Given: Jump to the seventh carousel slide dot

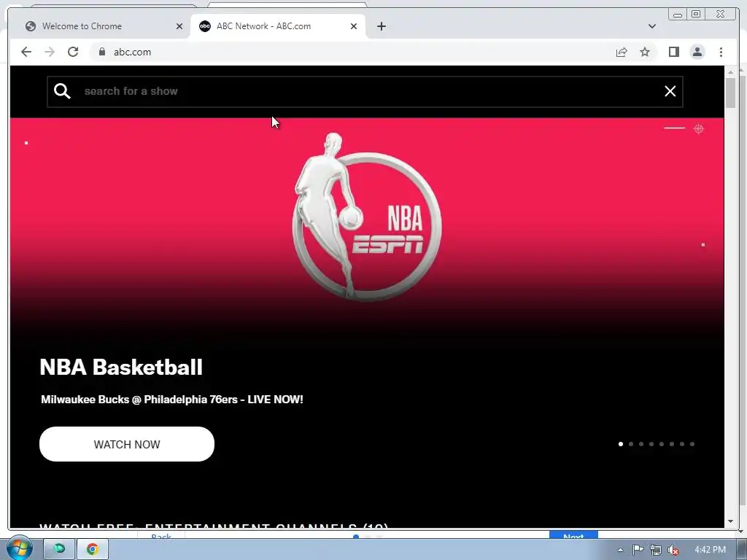Looking at the screenshot, I should click(682, 444).
